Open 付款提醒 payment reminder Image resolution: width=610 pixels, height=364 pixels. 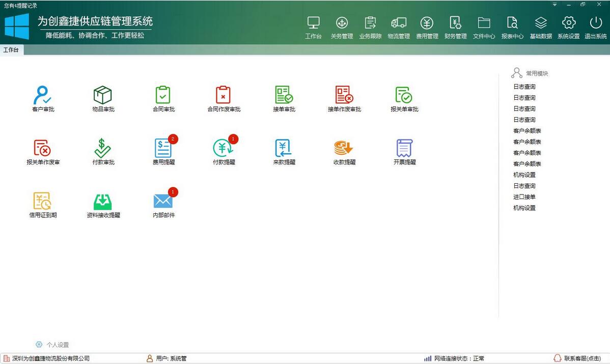223,150
